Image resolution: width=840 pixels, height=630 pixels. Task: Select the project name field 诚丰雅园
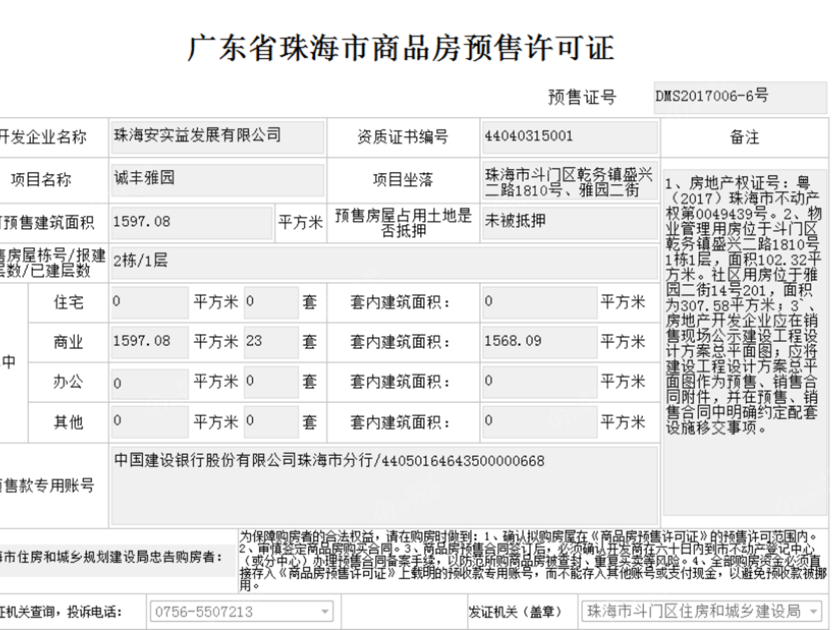(x=218, y=180)
